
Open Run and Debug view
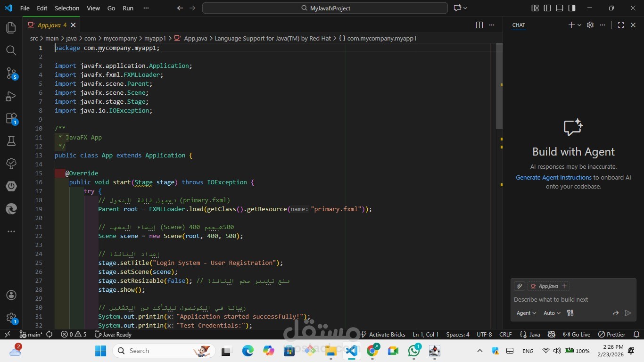[x=11, y=96]
